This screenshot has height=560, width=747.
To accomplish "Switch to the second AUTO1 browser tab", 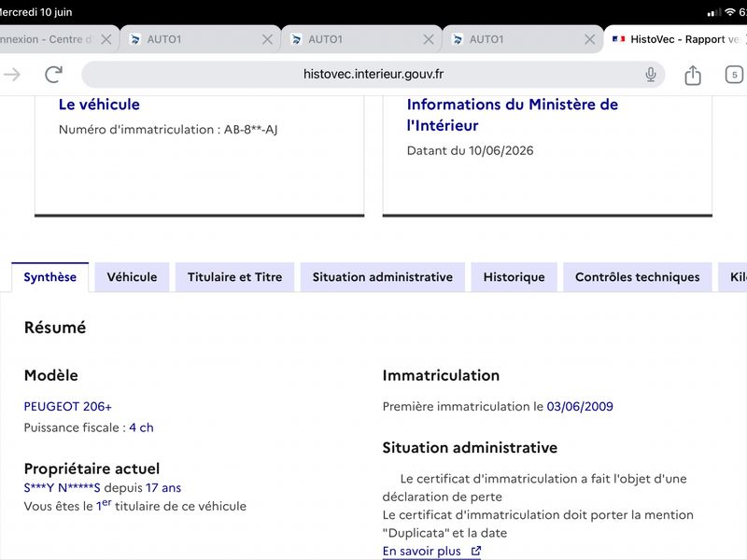I will pos(361,39).
